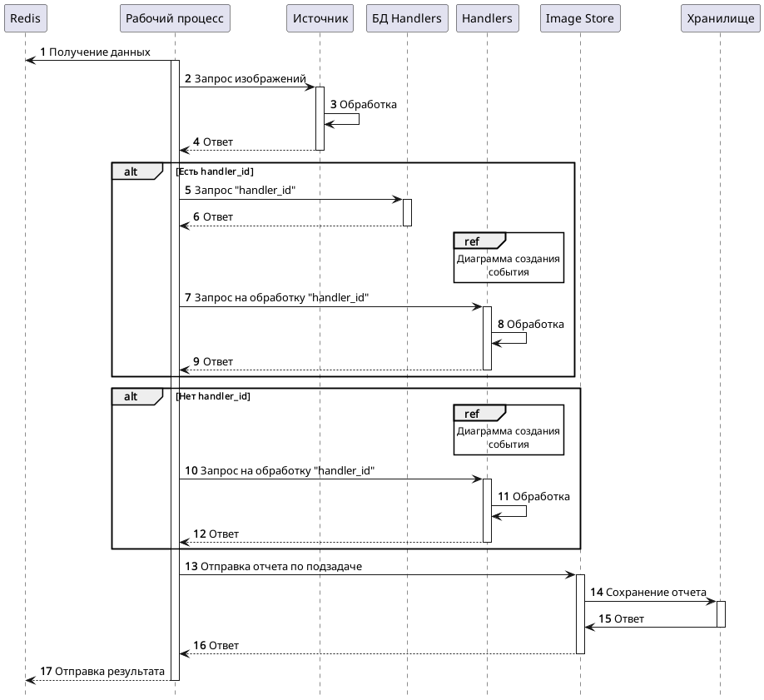Click the first alt frame pentagon label
The image size is (764, 700).
tap(135, 171)
